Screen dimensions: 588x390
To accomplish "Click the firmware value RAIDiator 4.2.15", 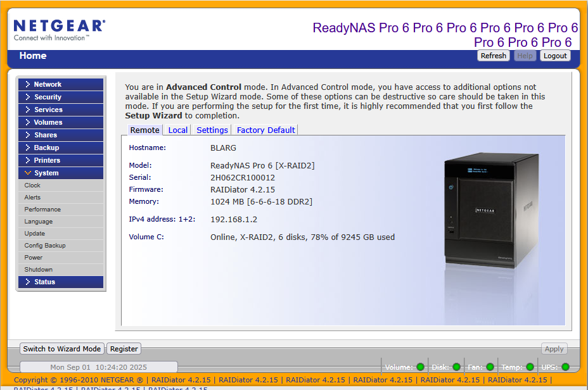I will click(243, 189).
